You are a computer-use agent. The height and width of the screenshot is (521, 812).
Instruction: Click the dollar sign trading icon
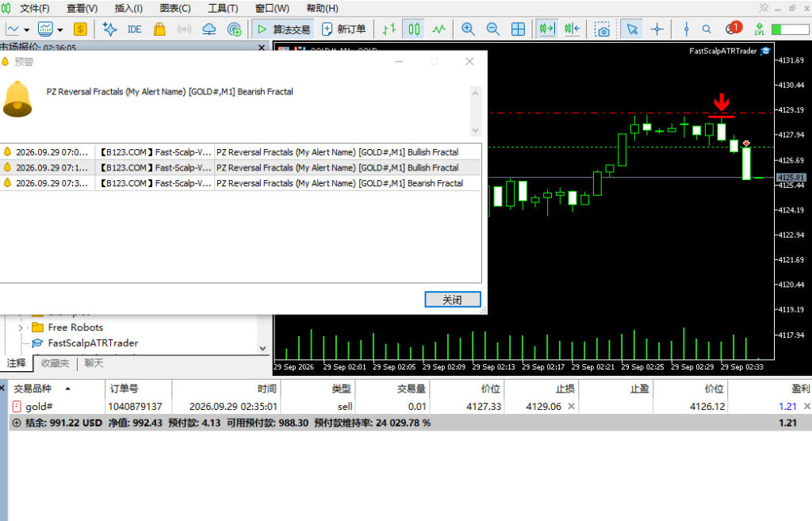(80, 29)
